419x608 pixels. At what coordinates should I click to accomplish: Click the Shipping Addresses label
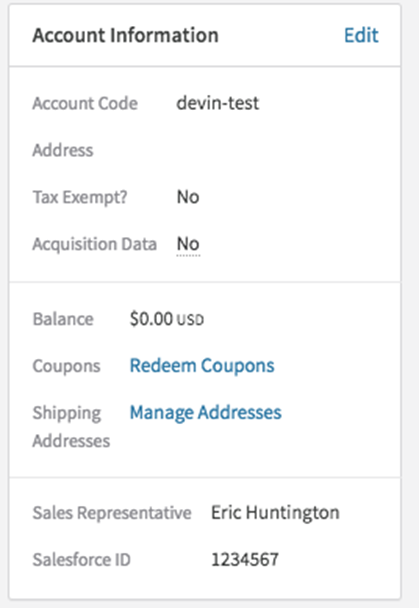(x=71, y=427)
